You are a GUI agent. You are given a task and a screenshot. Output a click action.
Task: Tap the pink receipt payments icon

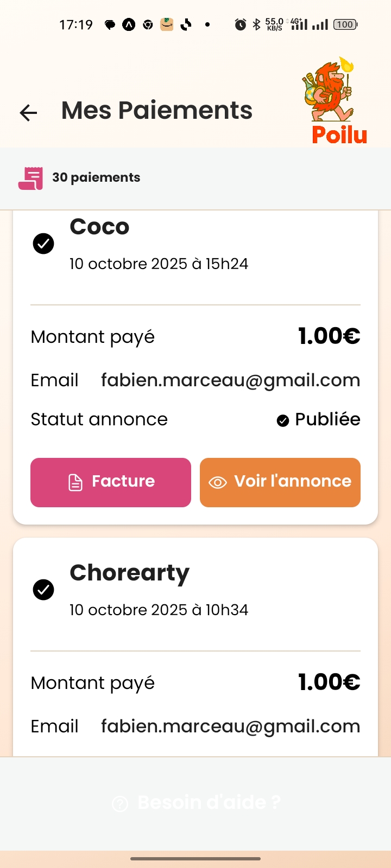pos(30,178)
